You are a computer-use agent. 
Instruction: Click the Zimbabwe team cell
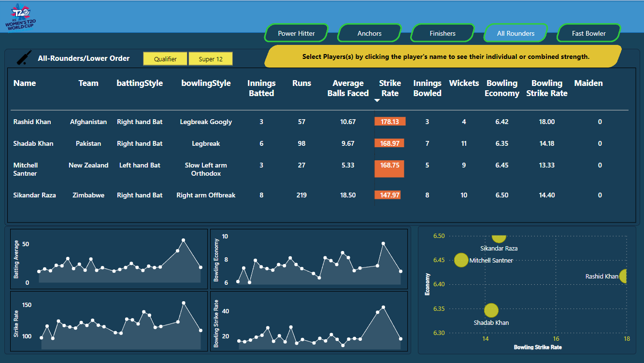tap(88, 195)
